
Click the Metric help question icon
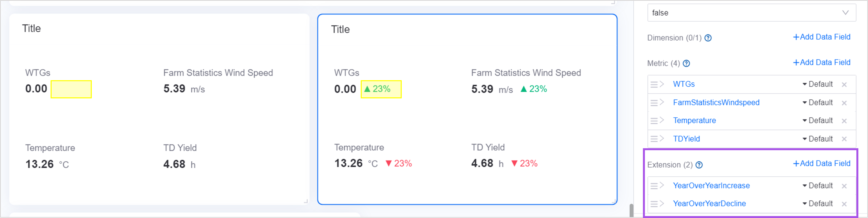pyautogui.click(x=686, y=63)
